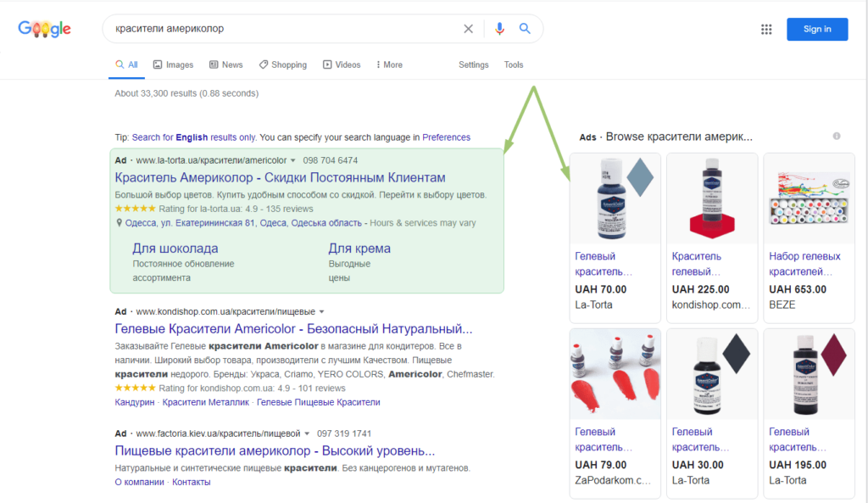Open the More menu

pos(389,64)
